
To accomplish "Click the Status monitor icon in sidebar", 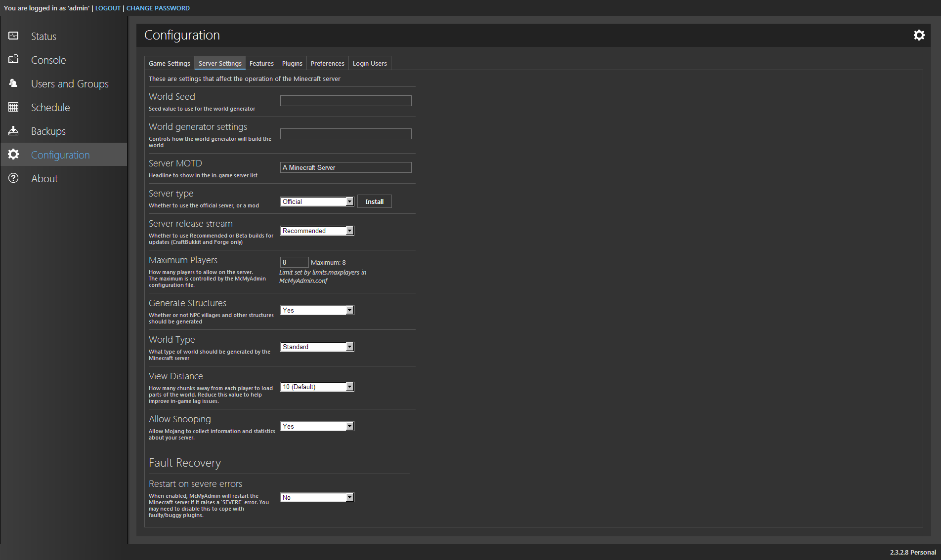I will tap(13, 36).
